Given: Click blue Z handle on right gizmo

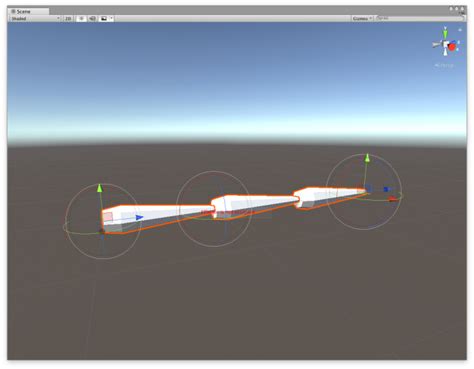Looking at the screenshot, I should pos(386,189).
